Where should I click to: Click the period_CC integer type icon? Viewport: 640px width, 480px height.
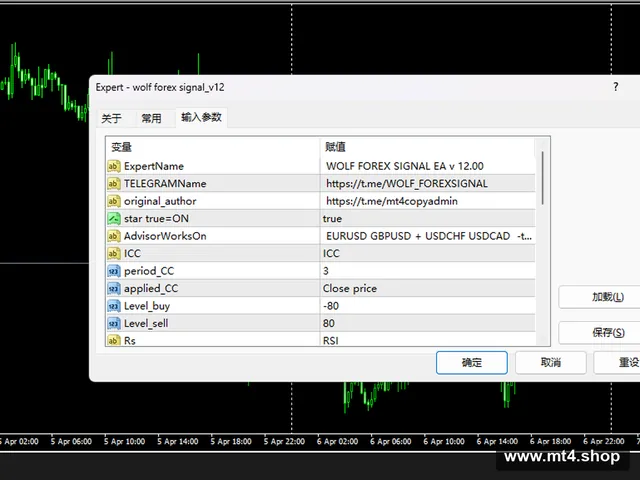tap(114, 271)
